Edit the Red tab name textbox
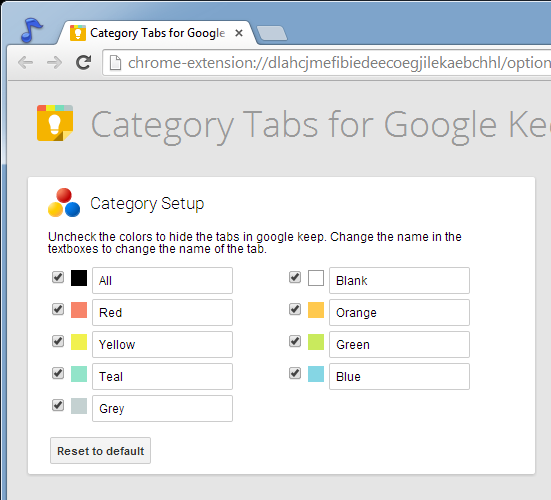This screenshot has width=551, height=500. pyautogui.click(x=162, y=312)
